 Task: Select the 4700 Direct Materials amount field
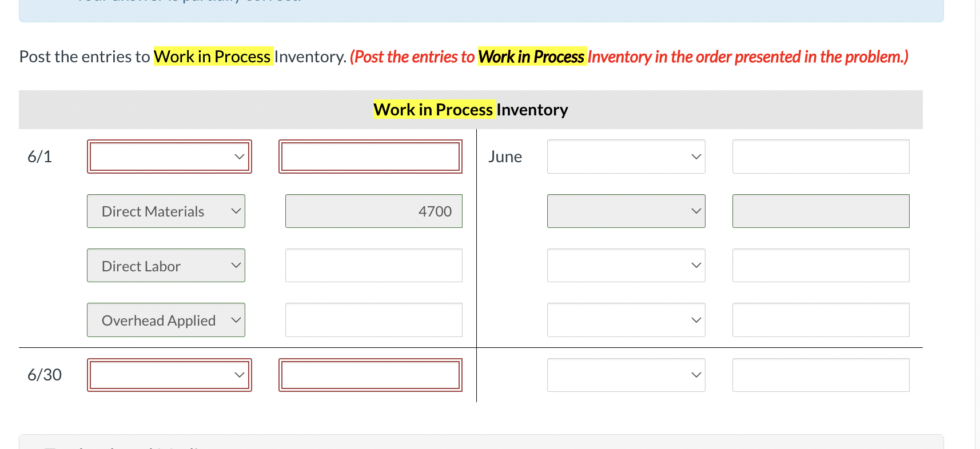click(x=373, y=211)
